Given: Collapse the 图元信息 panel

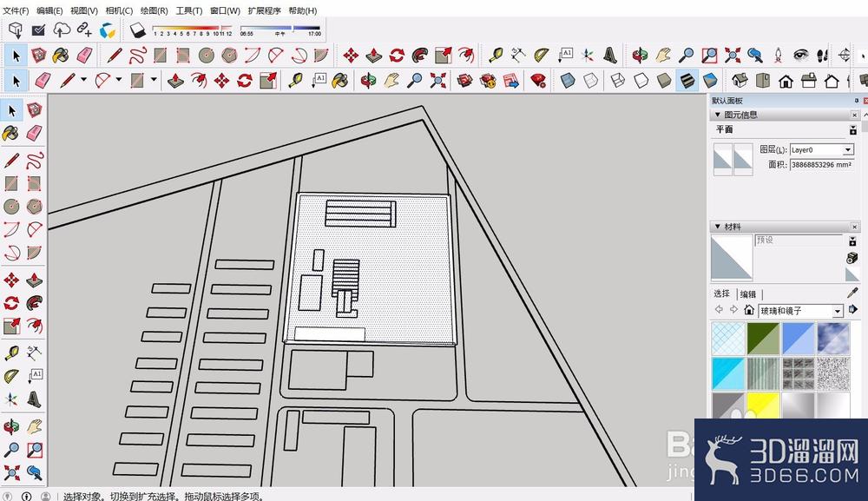Looking at the screenshot, I should 718,115.
